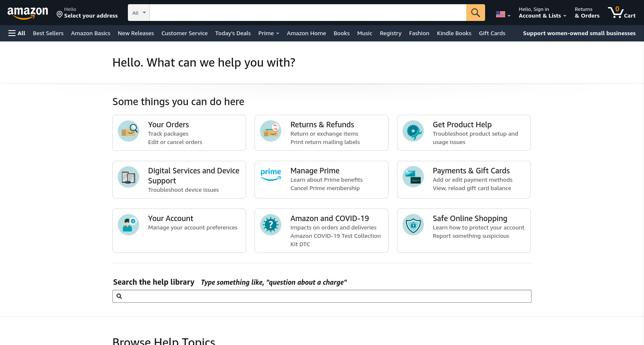Click the Your Account person icon
This screenshot has height=345, width=644.
click(129, 225)
